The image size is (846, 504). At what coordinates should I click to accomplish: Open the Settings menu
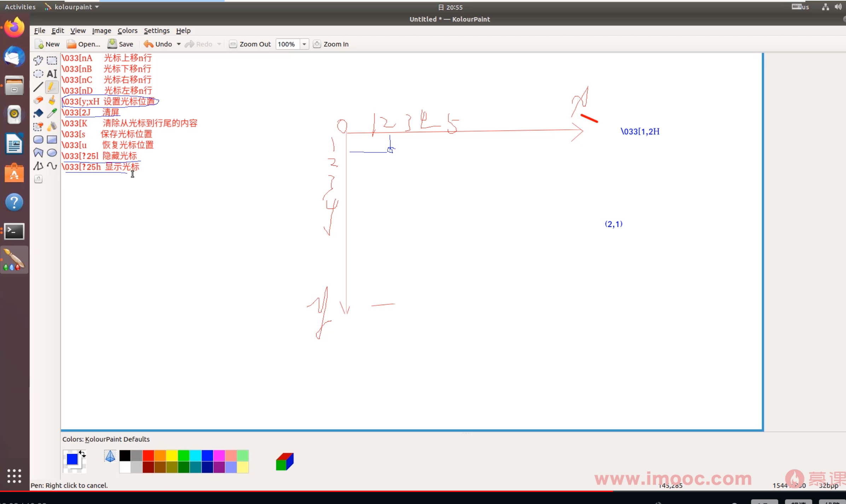157,31
